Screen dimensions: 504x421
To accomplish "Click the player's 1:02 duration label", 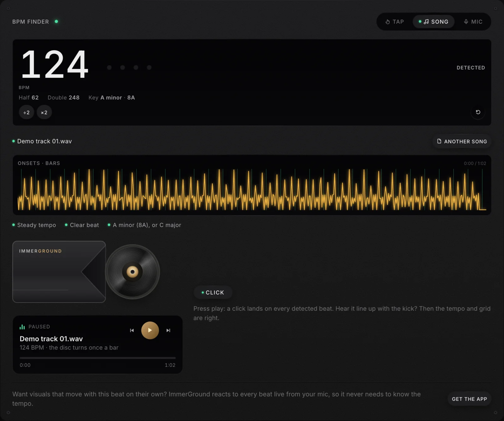I will click(x=170, y=365).
